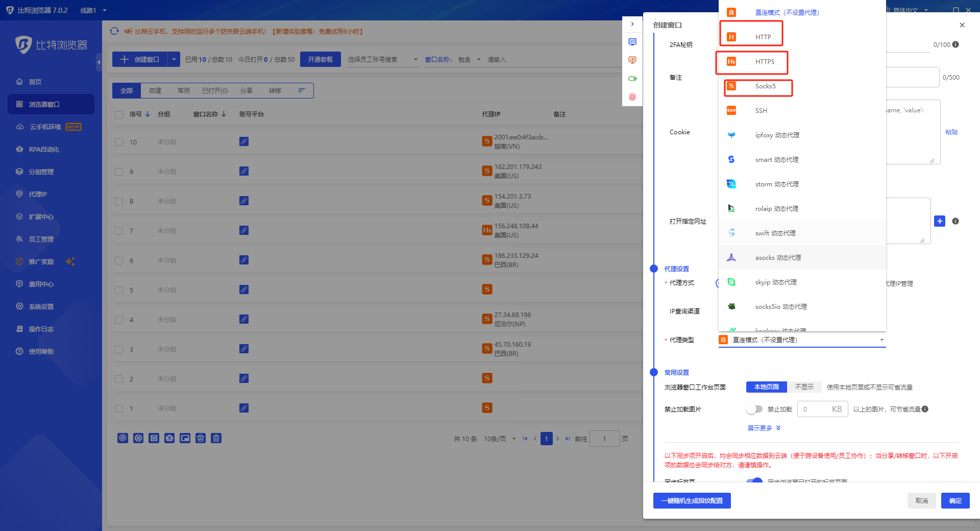Click 一键随机生成指纹配置 button
980x531 pixels.
click(x=692, y=500)
